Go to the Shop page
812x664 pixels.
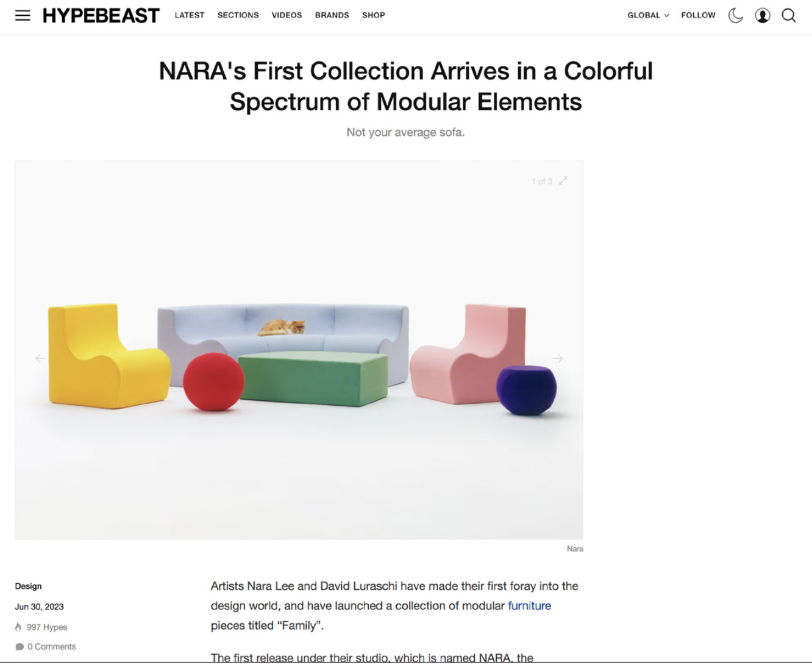pos(374,15)
